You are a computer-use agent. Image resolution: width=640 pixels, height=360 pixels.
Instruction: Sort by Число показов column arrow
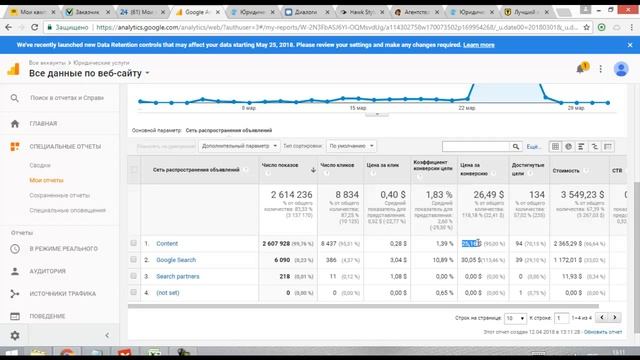pyautogui.click(x=313, y=170)
